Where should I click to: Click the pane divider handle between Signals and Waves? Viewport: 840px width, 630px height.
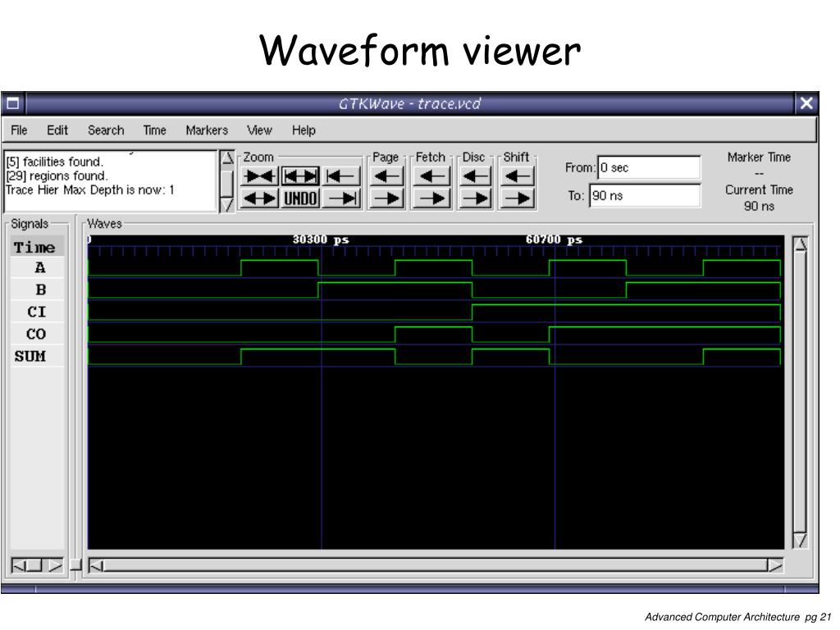coord(75,565)
